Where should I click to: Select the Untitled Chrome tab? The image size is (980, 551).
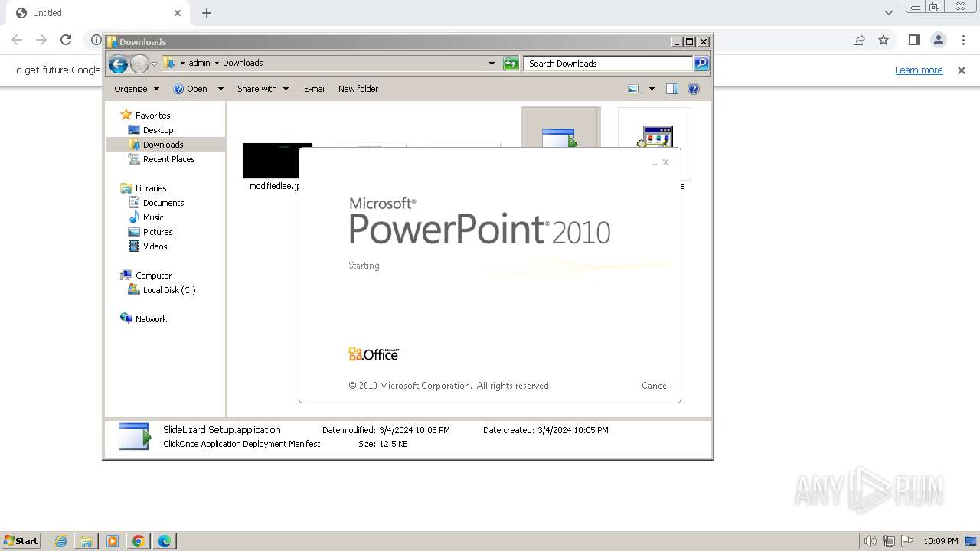point(100,13)
